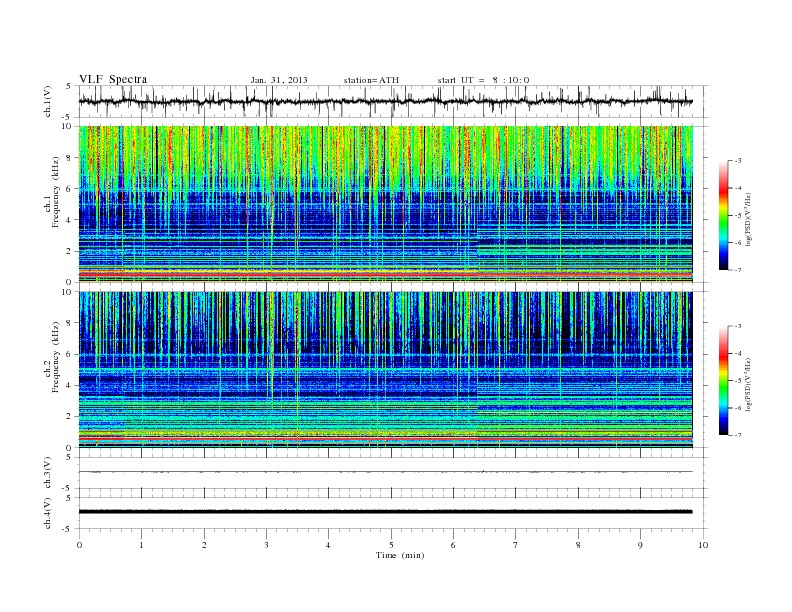This screenshot has width=792, height=612.
Task: Click the "0" tick on time axis
Action: point(79,545)
